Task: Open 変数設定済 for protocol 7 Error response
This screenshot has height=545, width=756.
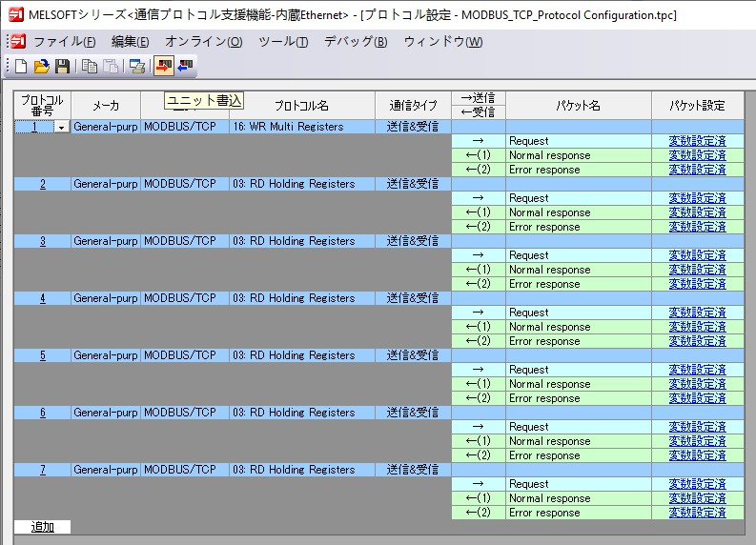Action: (697, 513)
